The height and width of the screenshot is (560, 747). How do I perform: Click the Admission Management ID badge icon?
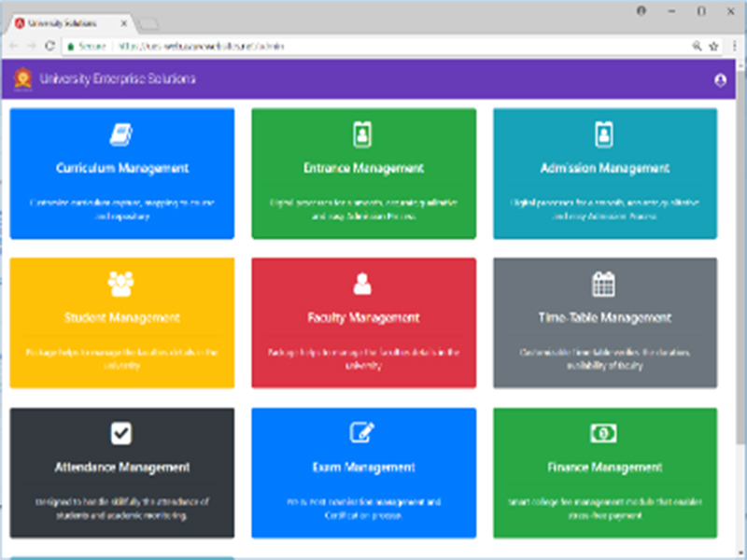[x=604, y=134]
